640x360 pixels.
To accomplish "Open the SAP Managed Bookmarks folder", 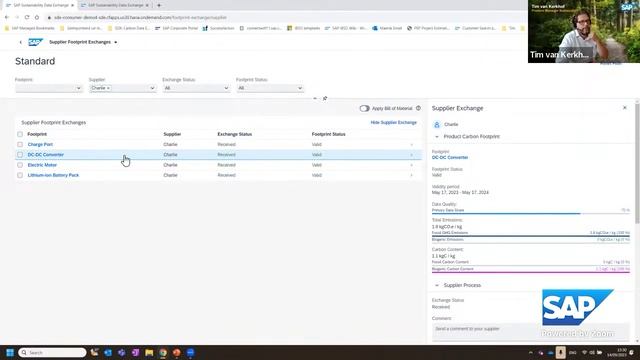I will point(29,28).
